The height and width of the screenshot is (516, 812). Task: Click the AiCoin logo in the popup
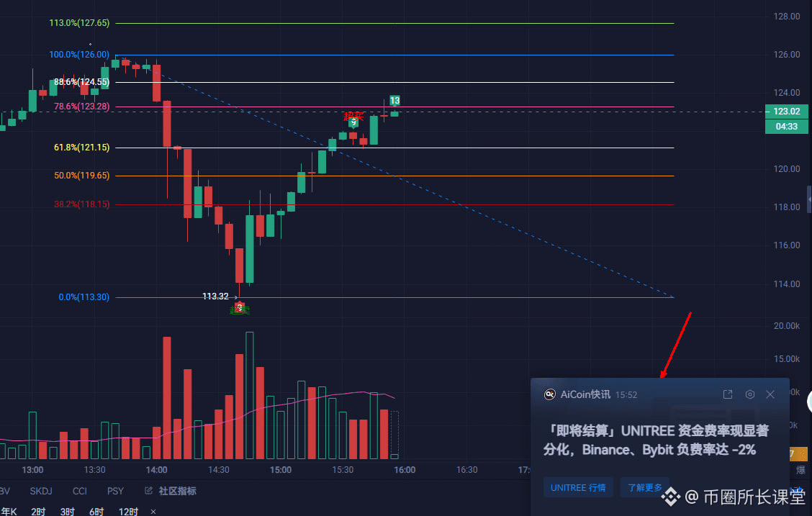(549, 394)
